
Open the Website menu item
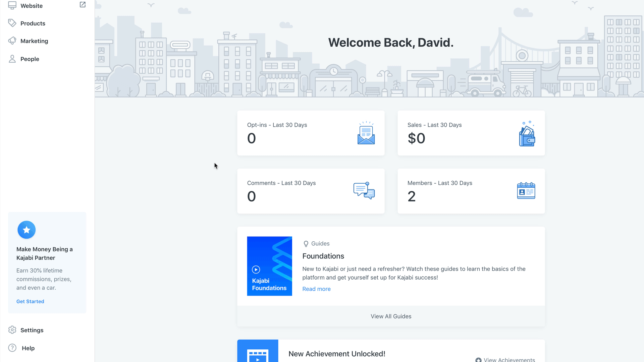[x=32, y=6]
